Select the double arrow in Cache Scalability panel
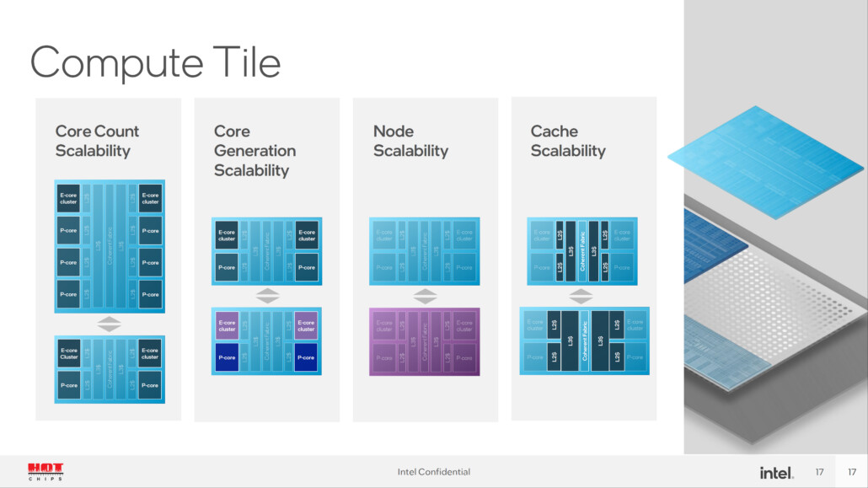Image resolution: width=868 pixels, height=488 pixels. (x=581, y=296)
